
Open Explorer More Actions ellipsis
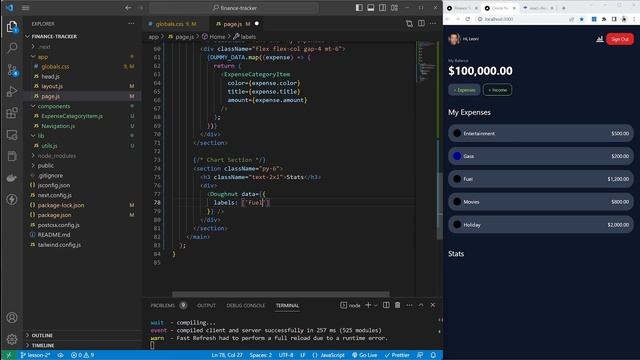131,24
